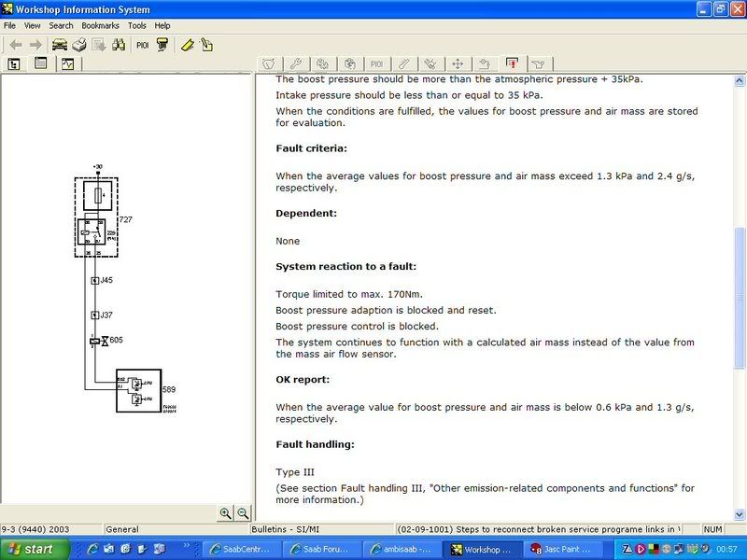Viewport: 747px width, 560px height.
Task: Click the note-editing pencil icon
Action: coord(207,45)
